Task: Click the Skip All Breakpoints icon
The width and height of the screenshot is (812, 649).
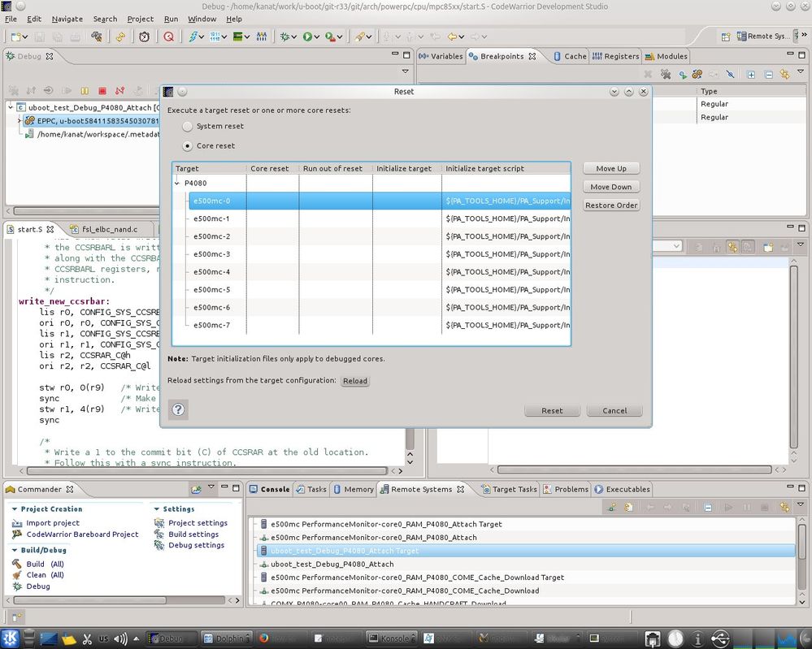Action: (x=730, y=74)
